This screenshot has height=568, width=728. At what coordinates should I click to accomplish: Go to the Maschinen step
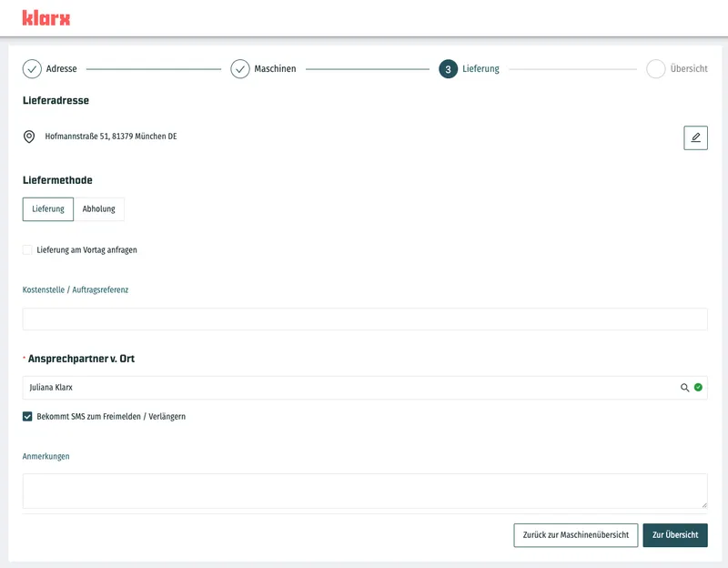pos(275,69)
